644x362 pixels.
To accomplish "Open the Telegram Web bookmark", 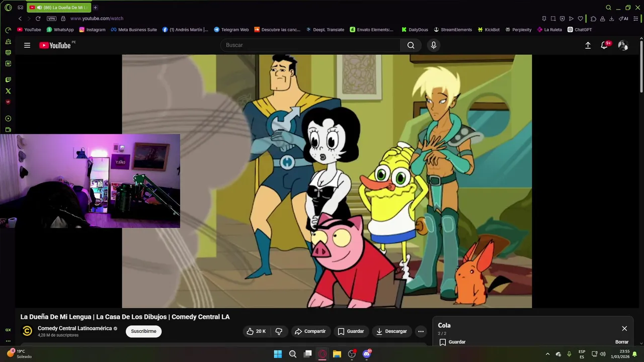I will [231, 30].
